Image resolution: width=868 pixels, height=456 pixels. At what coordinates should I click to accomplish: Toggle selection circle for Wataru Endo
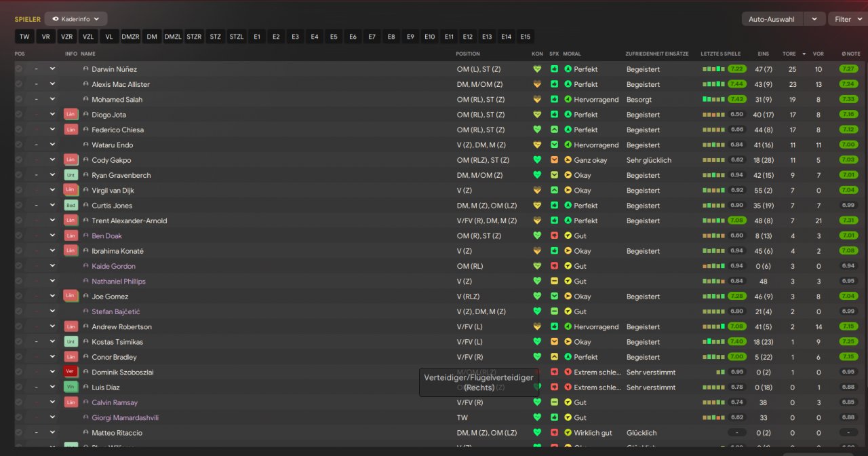click(x=19, y=145)
